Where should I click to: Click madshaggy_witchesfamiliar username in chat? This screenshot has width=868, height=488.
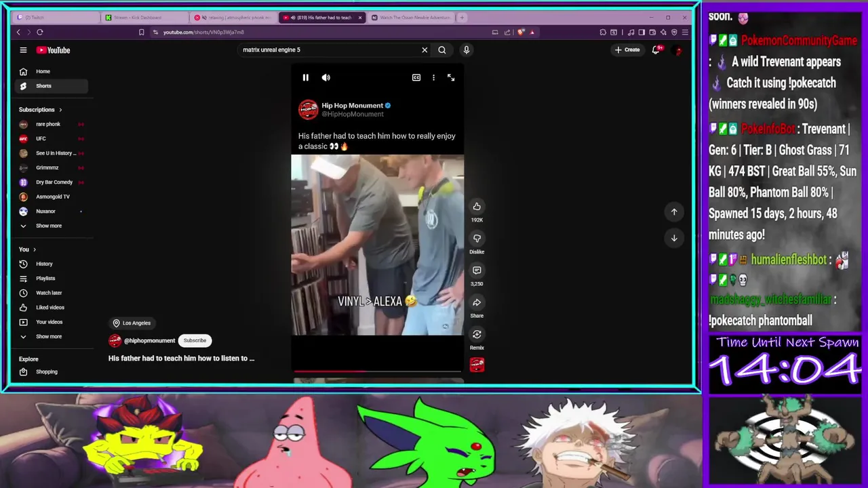click(770, 299)
